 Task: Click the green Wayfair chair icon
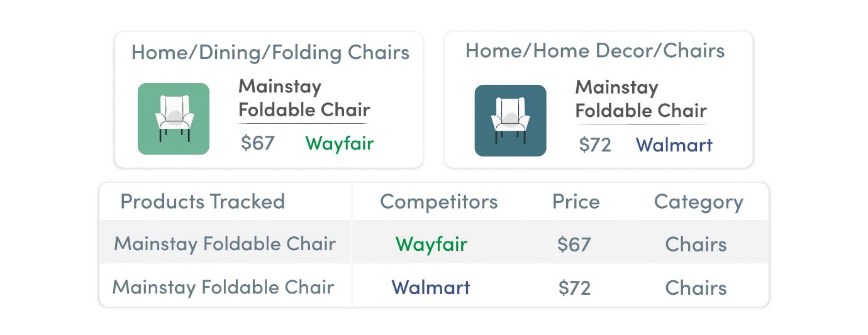coord(174,119)
